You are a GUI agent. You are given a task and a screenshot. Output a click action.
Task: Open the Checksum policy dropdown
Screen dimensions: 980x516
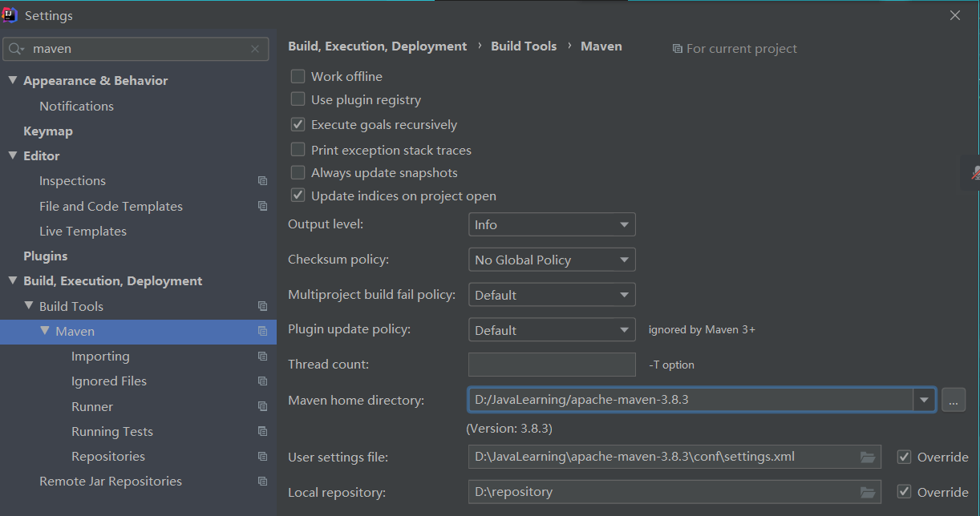tap(552, 260)
